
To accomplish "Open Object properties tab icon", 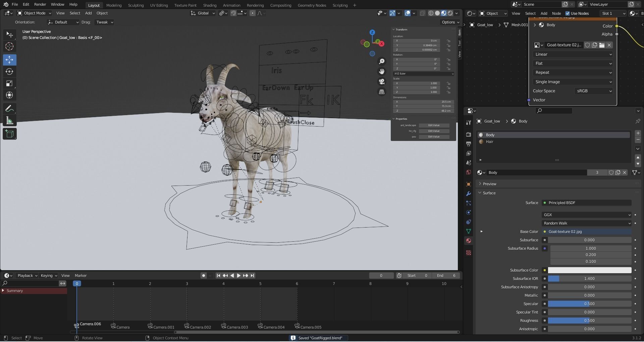I will [469, 184].
